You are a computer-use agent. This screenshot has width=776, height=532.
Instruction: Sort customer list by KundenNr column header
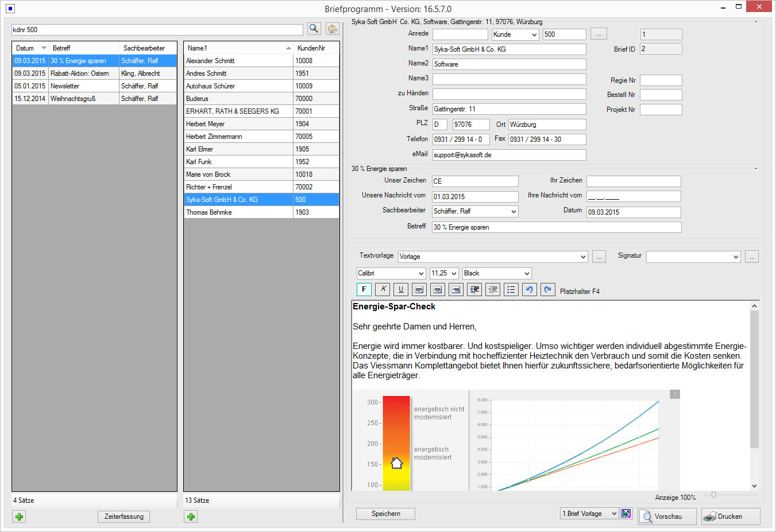[311, 48]
